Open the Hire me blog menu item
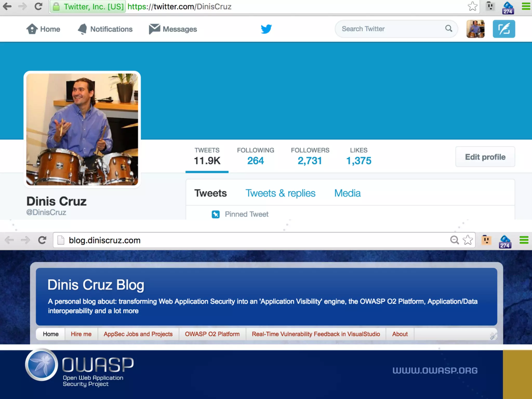The image size is (532, 399). [x=81, y=334]
